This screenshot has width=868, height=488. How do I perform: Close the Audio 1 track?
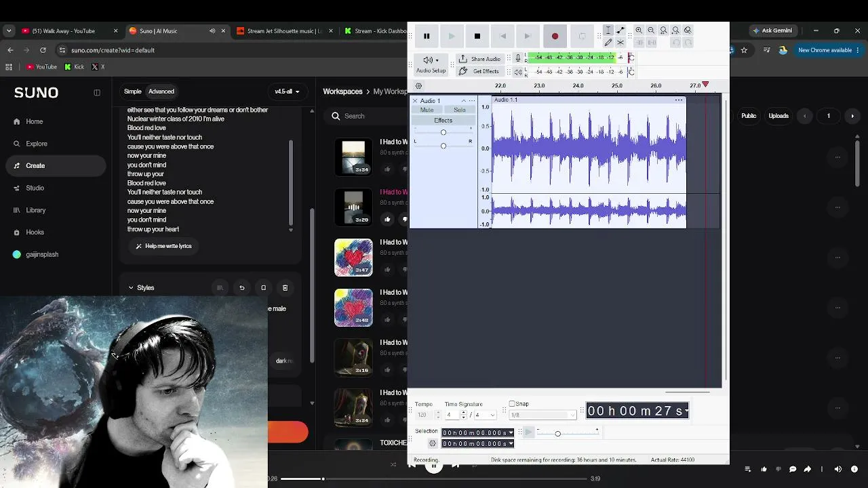415,101
